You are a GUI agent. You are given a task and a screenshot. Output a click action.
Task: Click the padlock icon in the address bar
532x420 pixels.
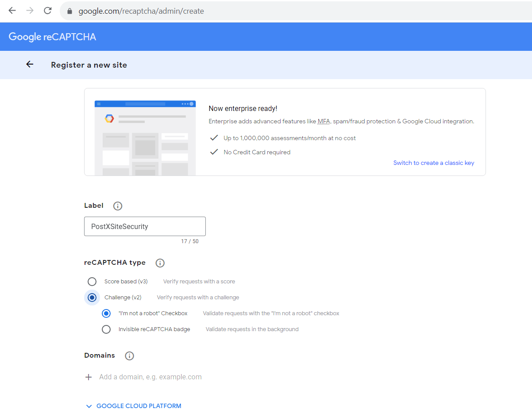tap(69, 11)
